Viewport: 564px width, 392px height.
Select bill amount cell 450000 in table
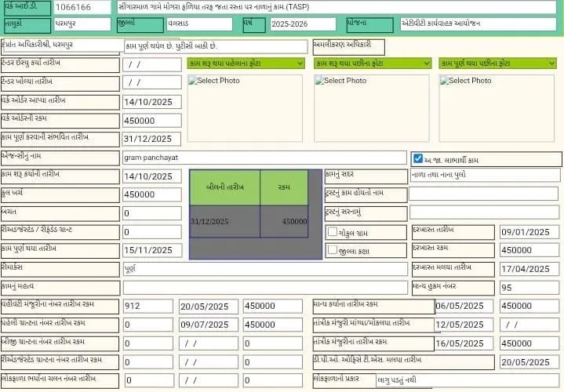[284, 222]
